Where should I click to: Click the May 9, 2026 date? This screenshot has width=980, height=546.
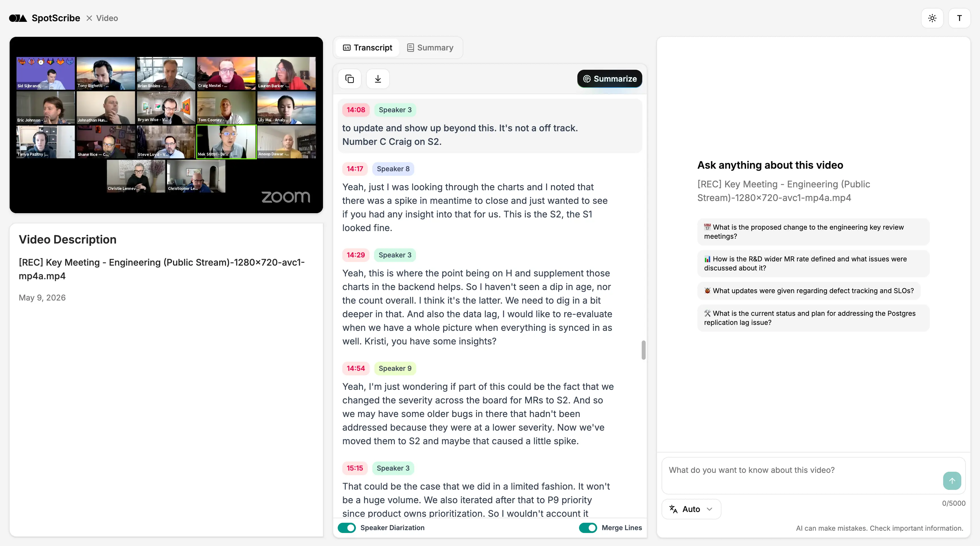42,298
